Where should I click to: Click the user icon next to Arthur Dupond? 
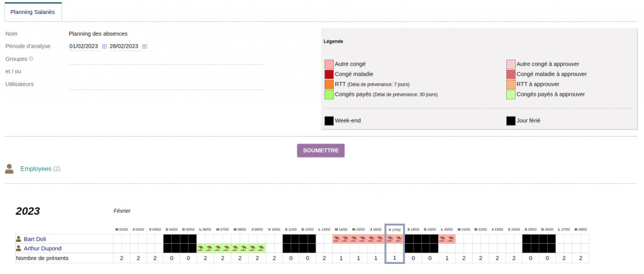(18, 249)
